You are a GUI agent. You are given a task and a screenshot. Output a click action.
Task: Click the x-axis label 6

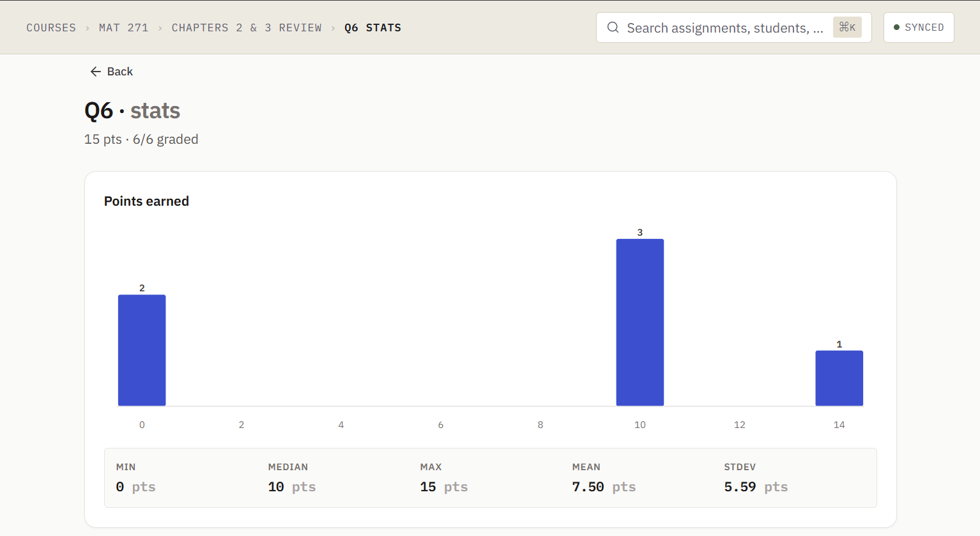coord(441,425)
